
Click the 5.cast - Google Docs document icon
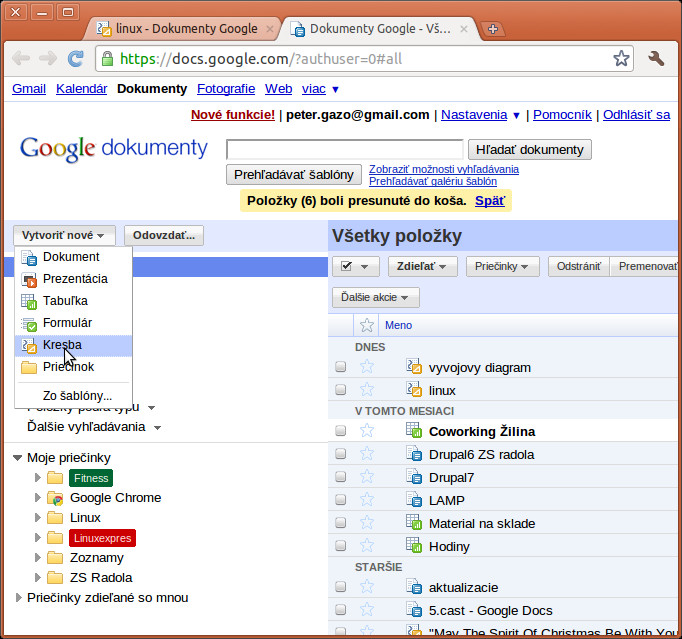point(414,609)
